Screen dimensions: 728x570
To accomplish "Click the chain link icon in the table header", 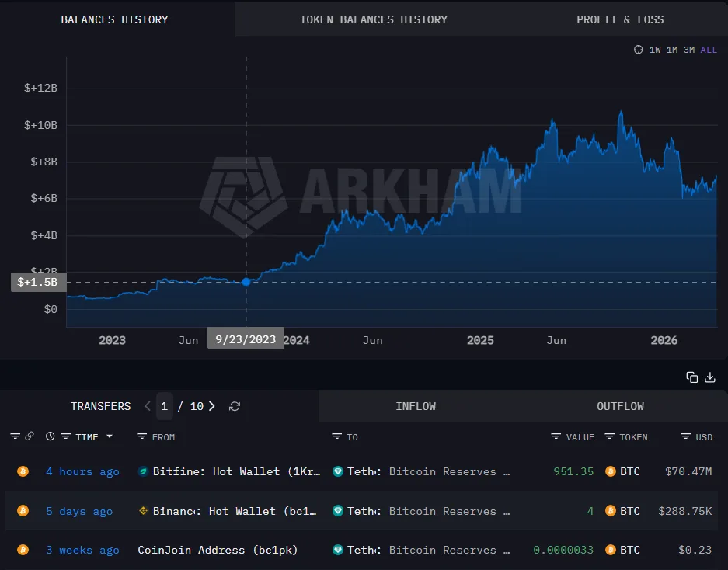I will pyautogui.click(x=30, y=436).
